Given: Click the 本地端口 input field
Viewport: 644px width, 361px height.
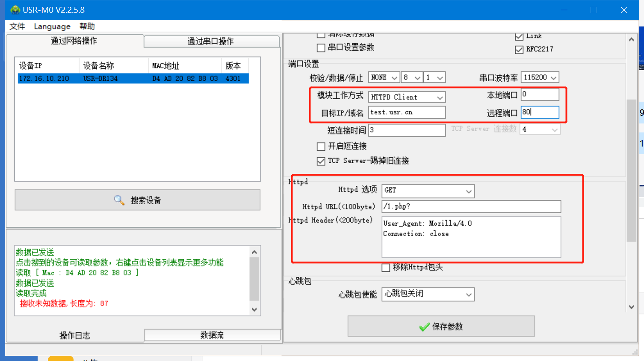Looking at the screenshot, I should point(540,94).
